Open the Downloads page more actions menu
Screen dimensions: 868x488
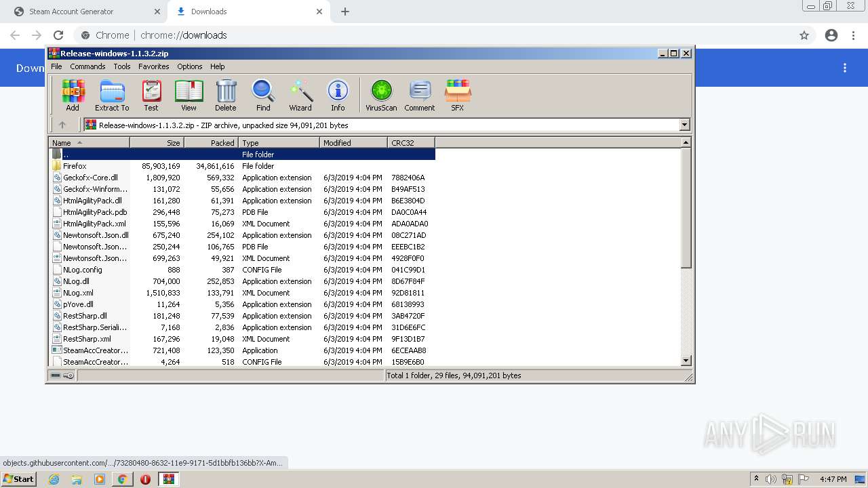[x=845, y=68]
